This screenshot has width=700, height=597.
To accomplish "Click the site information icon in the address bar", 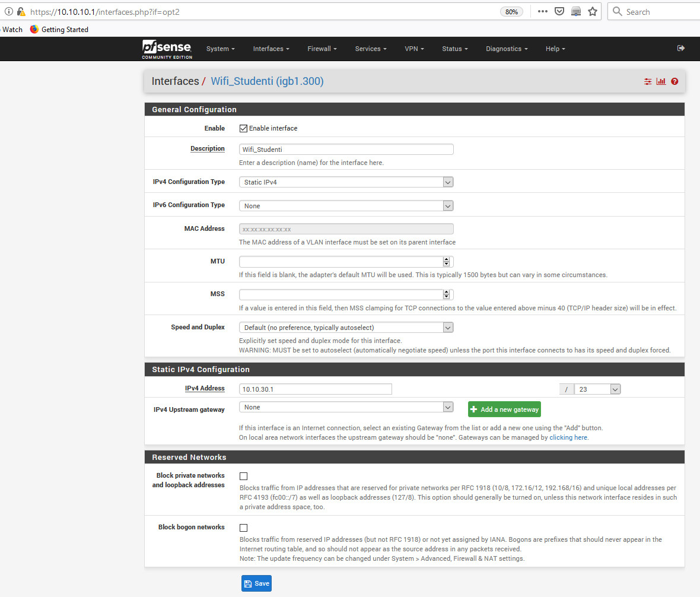I will point(8,12).
